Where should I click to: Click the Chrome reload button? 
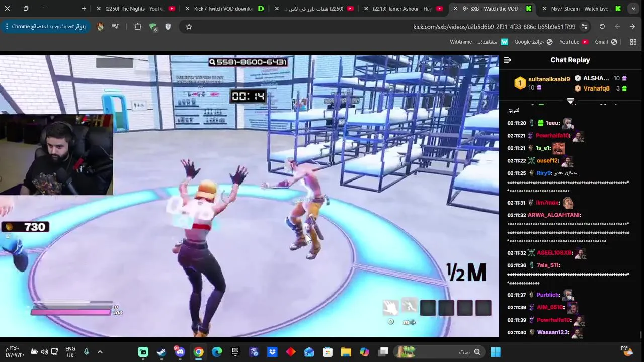tap(602, 27)
